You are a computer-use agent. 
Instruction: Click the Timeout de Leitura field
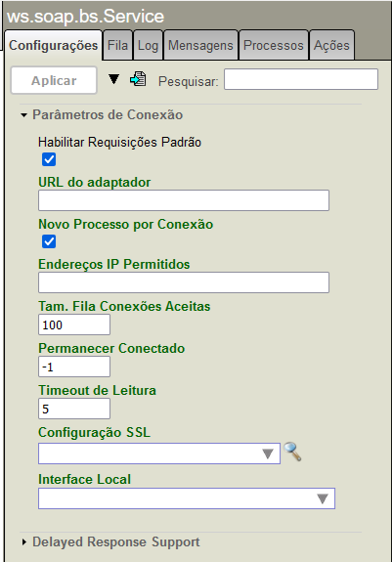(74, 409)
